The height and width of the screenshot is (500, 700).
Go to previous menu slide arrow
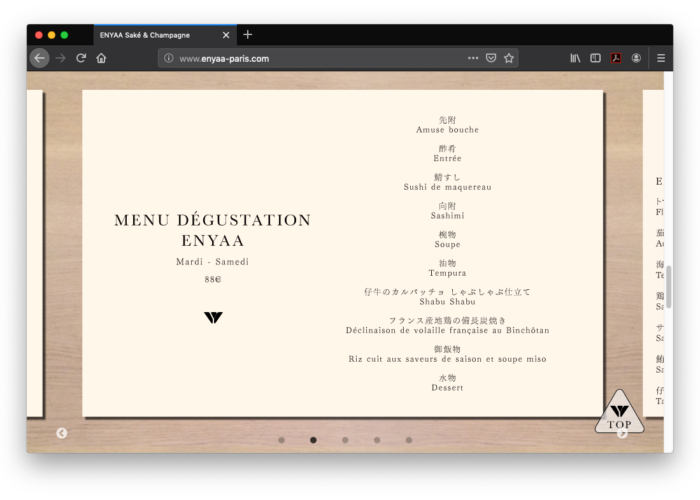(62, 433)
